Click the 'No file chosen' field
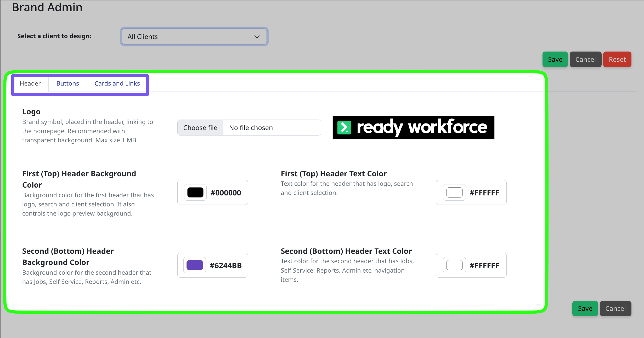 point(272,128)
